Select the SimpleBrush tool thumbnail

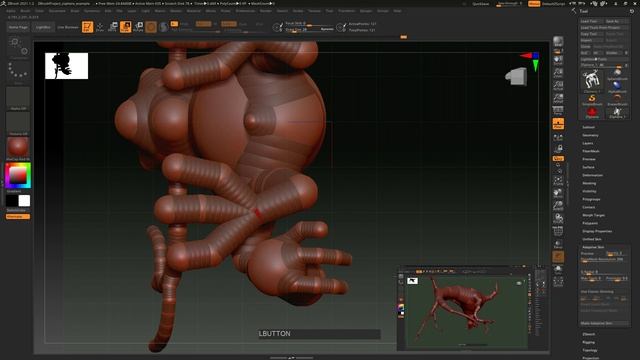click(592, 100)
